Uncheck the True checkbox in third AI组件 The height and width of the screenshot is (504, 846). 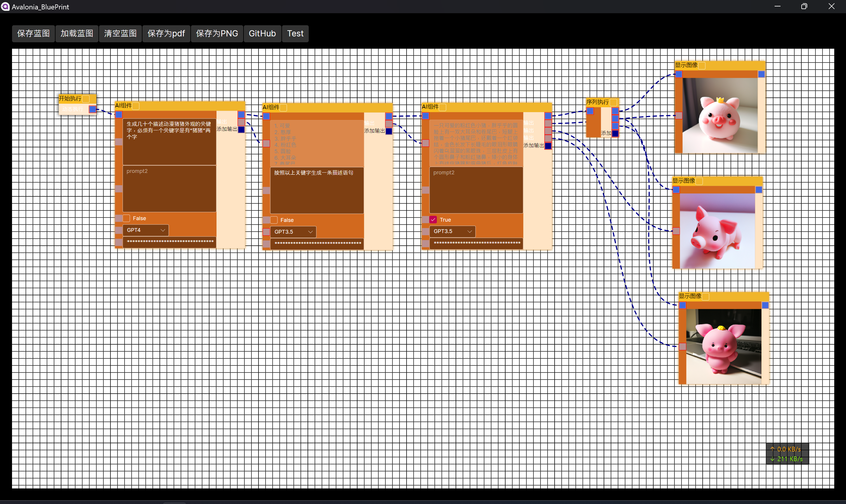point(433,220)
